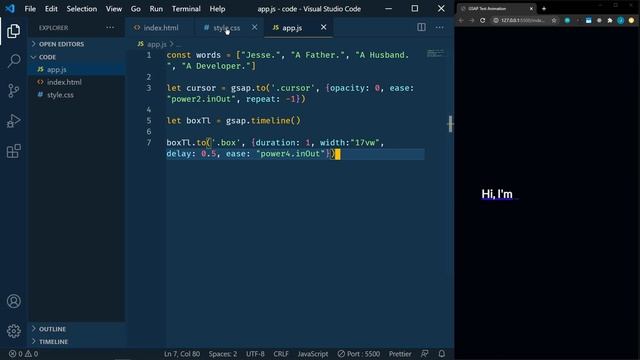Change line endings via CRLF item
The image size is (640, 360).
point(280,354)
